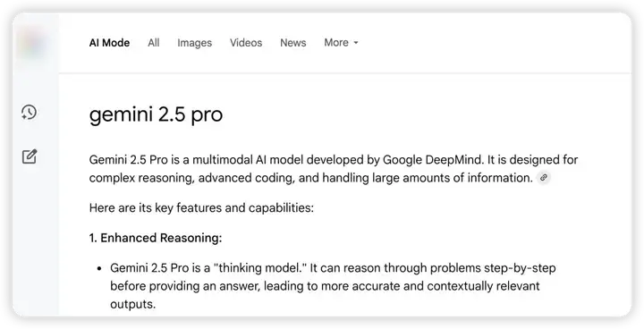Open the More menu label
The height and width of the screenshot is (329, 644).
(336, 43)
